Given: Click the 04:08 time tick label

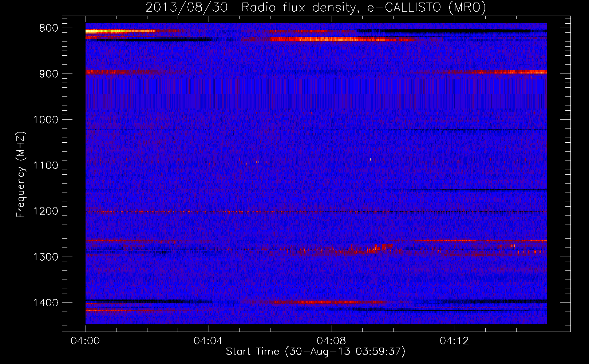Looking at the screenshot, I should click(331, 341).
